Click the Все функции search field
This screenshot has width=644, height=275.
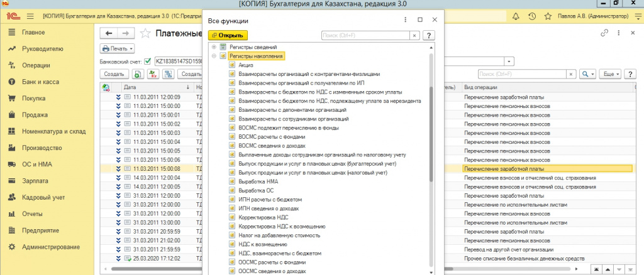pyautogui.click(x=365, y=36)
